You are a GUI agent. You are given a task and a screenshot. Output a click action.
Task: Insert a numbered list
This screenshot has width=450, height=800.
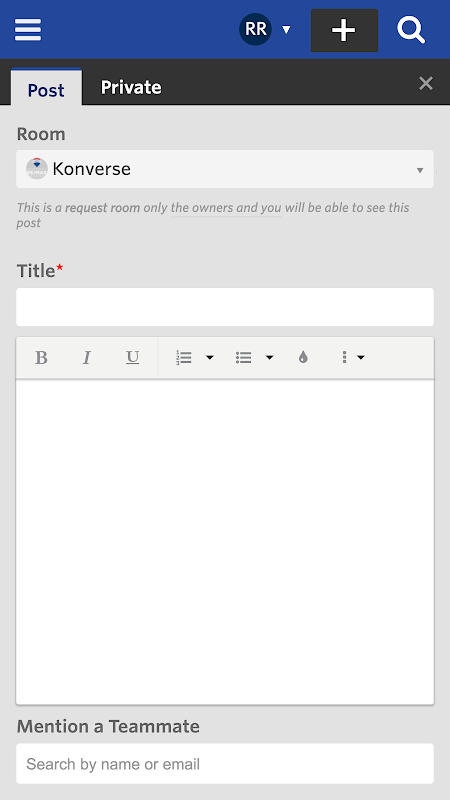pos(184,358)
